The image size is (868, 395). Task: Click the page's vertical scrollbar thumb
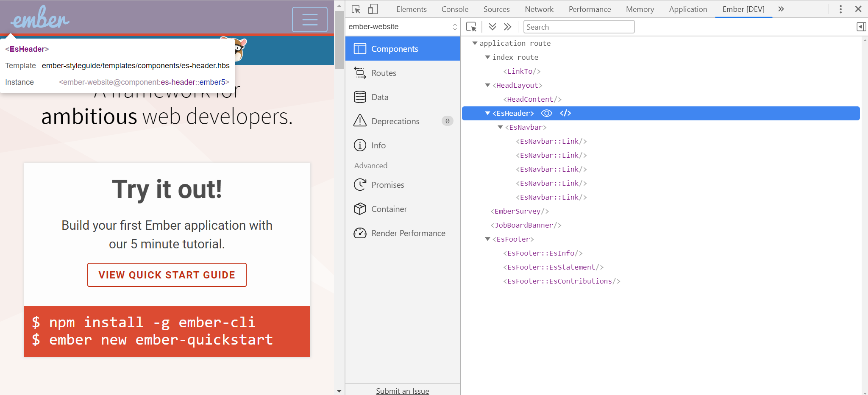339,40
